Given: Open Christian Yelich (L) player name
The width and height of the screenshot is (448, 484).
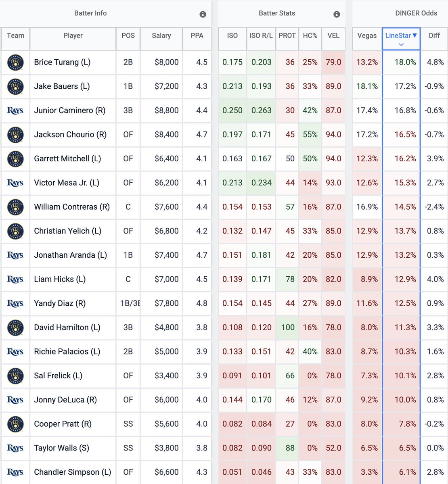Looking at the screenshot, I should (67, 231).
